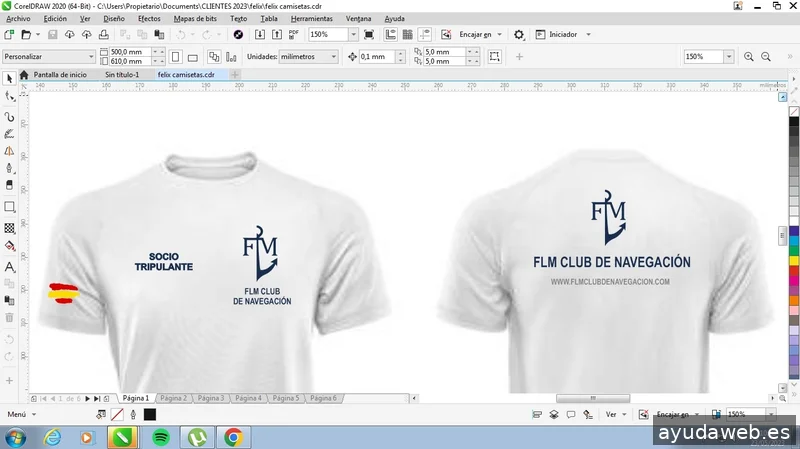The image size is (800, 449).
Task: Click the black color swatch in palette
Action: tap(794, 121)
